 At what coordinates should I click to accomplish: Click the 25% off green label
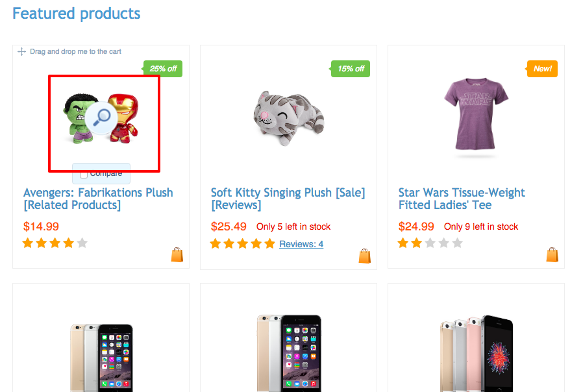(x=163, y=69)
